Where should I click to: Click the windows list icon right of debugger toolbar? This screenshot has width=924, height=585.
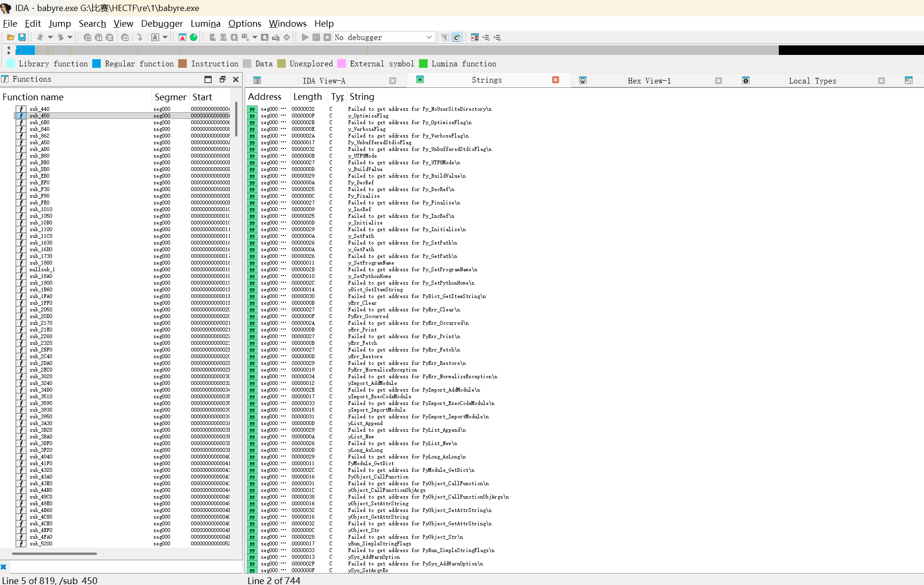474,37
